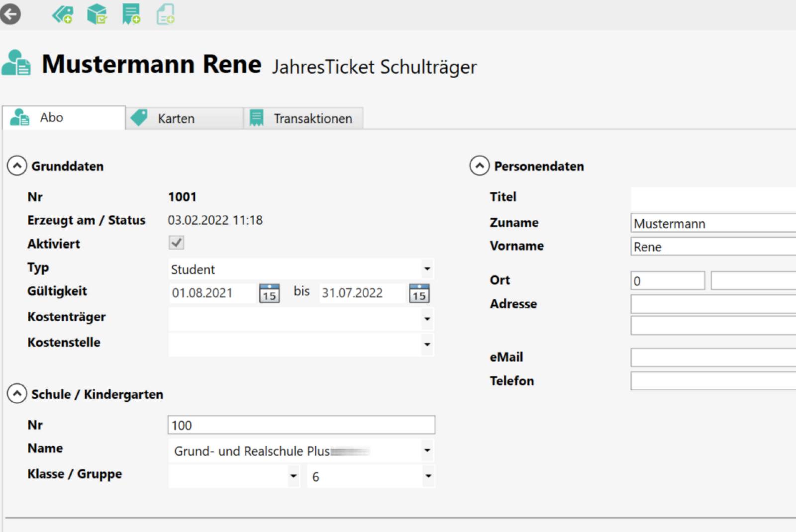The height and width of the screenshot is (532, 796).
Task: Click the add receipt toolbar icon
Action: (131, 14)
